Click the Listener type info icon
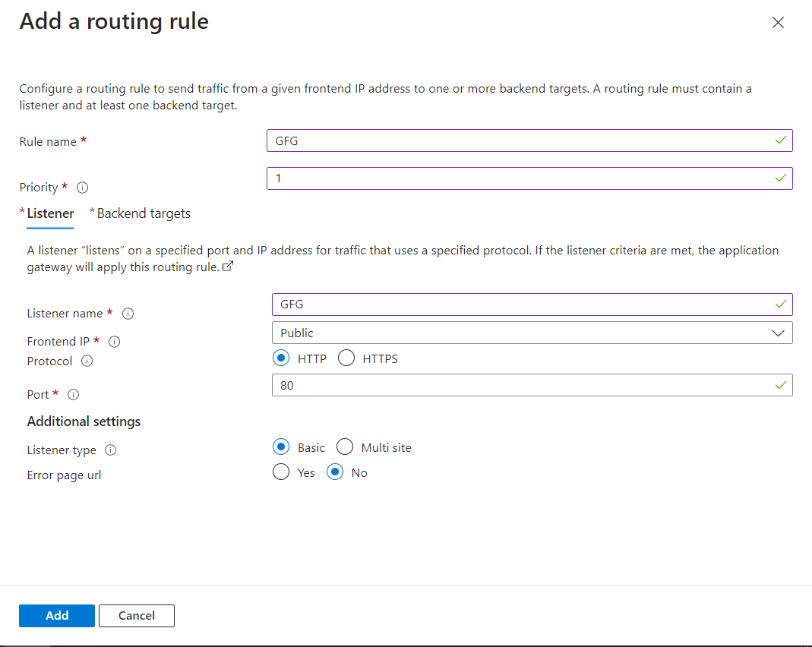The height and width of the screenshot is (647, 812). click(x=111, y=450)
